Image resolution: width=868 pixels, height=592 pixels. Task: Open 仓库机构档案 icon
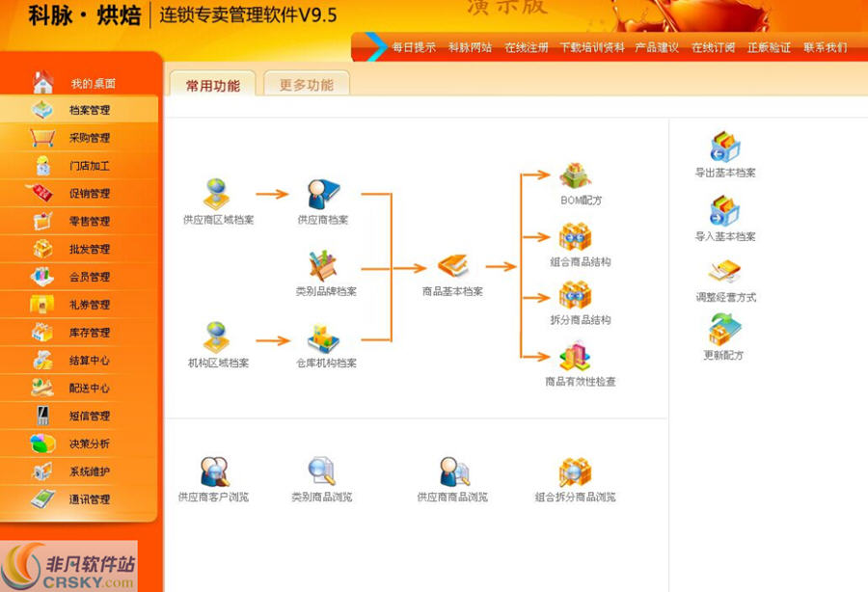click(x=323, y=338)
